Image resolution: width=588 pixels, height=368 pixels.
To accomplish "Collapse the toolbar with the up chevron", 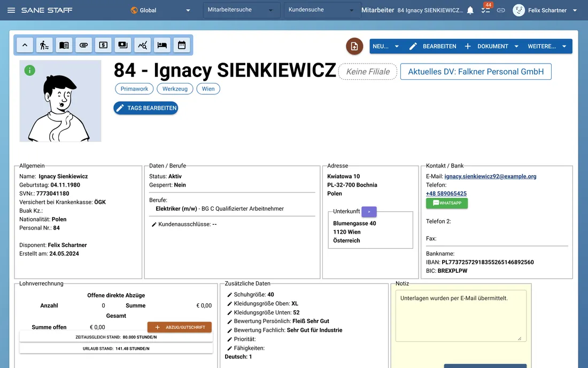I will tap(25, 45).
